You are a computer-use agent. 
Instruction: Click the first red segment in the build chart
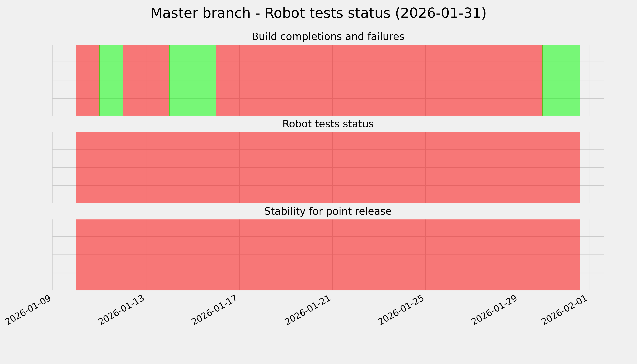[x=88, y=80]
